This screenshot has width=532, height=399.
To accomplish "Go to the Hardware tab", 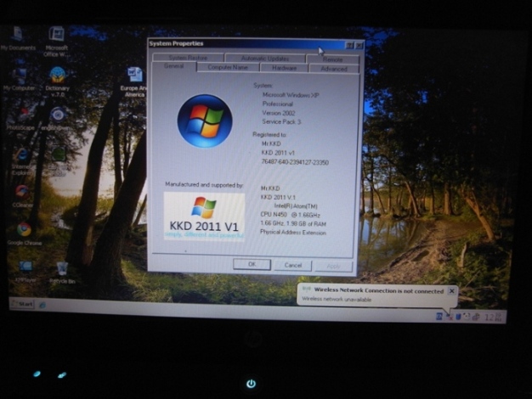I will [x=284, y=67].
